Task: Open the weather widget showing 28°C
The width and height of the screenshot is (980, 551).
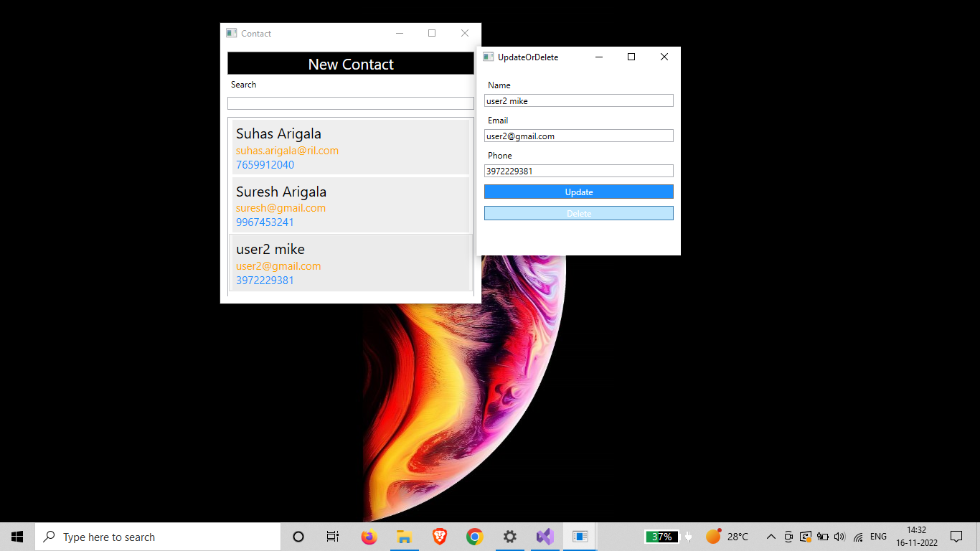Action: pyautogui.click(x=723, y=536)
